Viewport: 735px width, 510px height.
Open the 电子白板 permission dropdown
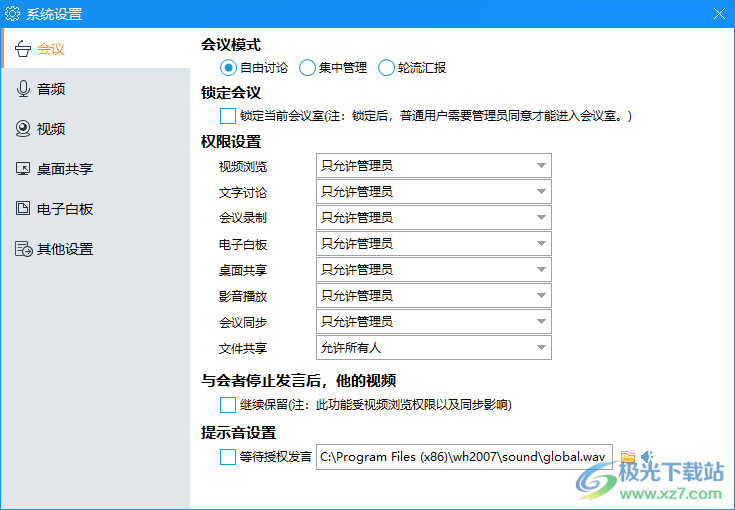coord(434,244)
